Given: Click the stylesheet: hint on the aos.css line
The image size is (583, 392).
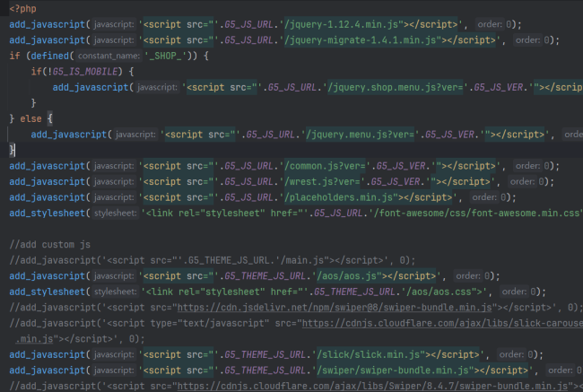Looking at the screenshot, I should [x=115, y=292].
